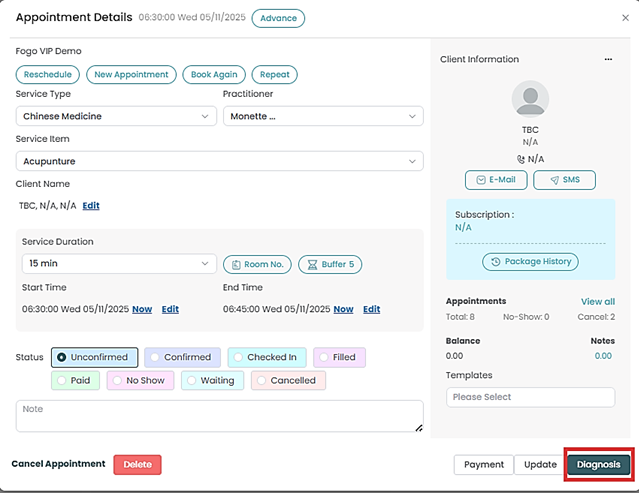
Task: Open Package History
Action: point(530,262)
